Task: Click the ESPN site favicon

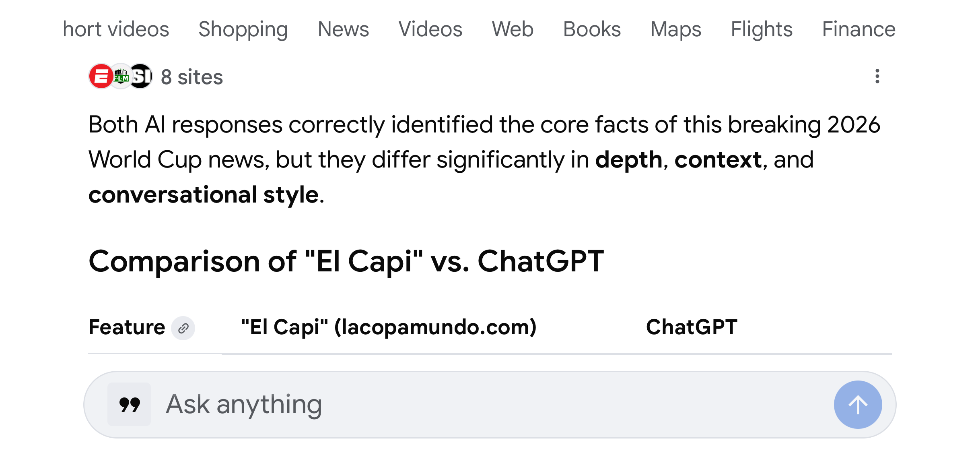Action: pos(100,77)
